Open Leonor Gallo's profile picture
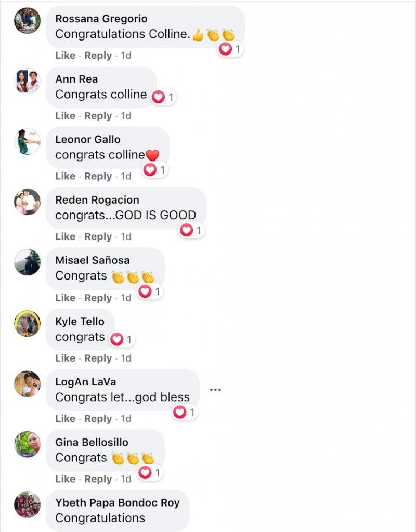 pos(27,141)
